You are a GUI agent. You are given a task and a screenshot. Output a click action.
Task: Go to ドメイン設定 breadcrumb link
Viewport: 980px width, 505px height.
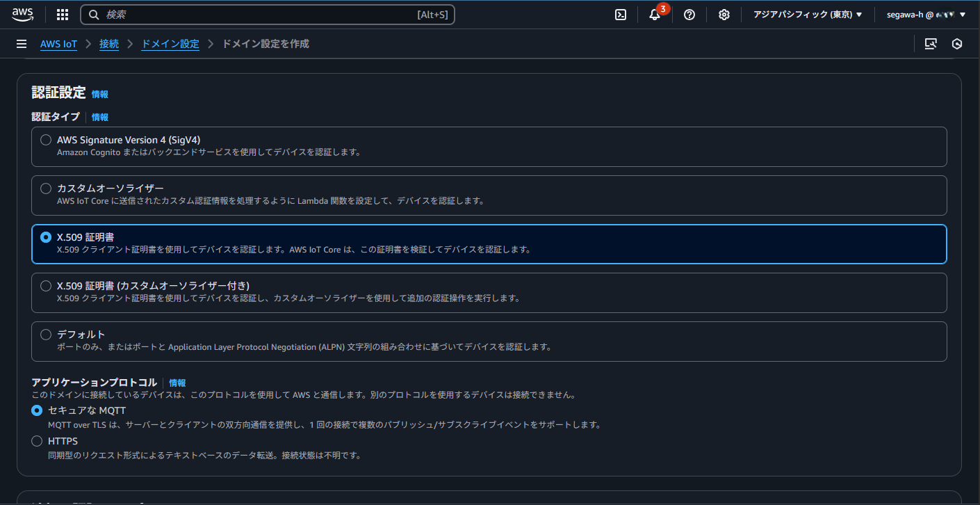(x=170, y=44)
